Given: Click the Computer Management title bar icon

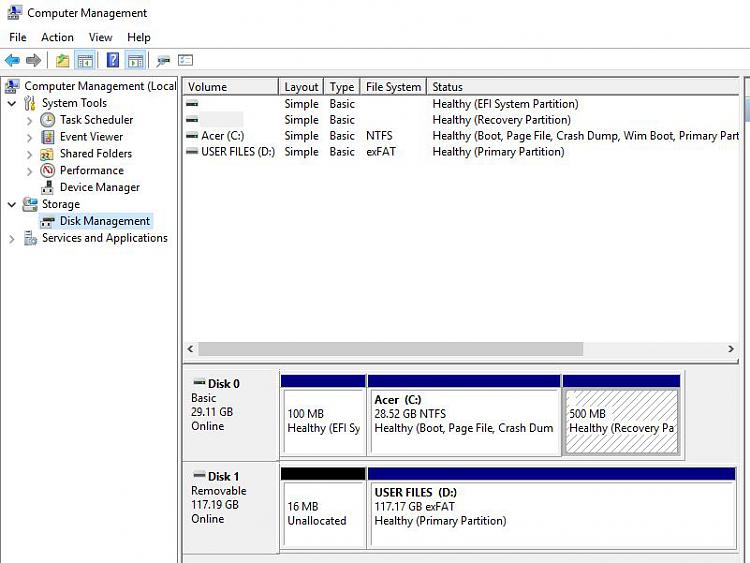Looking at the screenshot, I should (x=14, y=13).
